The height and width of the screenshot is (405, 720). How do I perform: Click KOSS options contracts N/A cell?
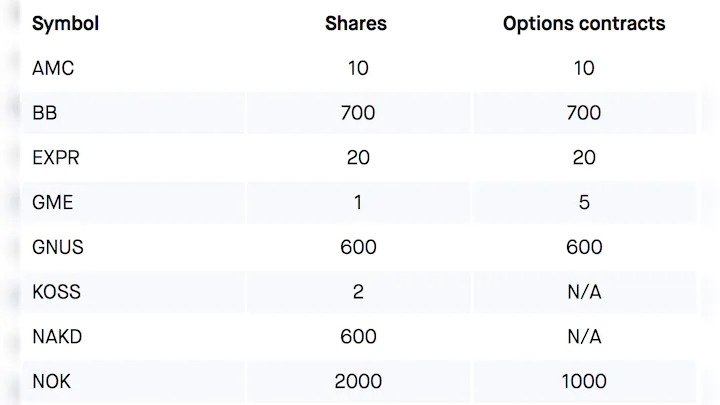click(584, 292)
